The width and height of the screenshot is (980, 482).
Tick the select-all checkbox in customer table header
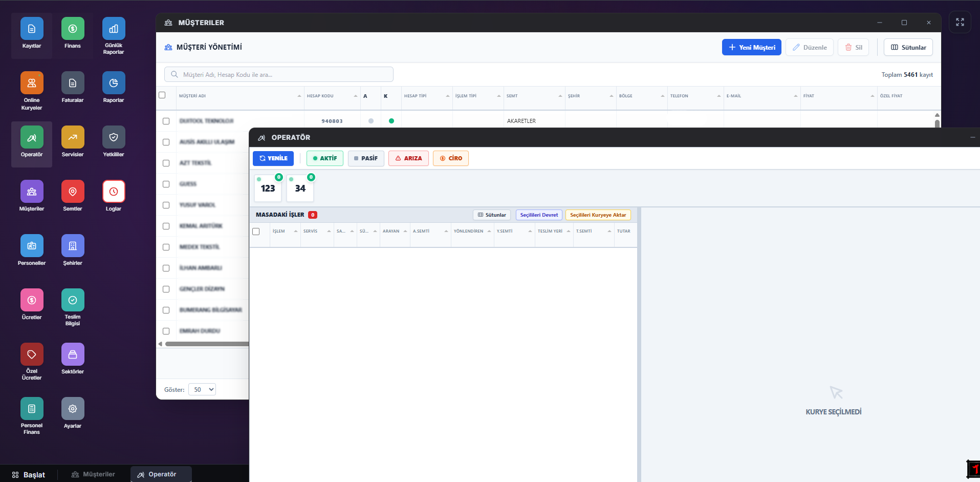pyautogui.click(x=162, y=95)
